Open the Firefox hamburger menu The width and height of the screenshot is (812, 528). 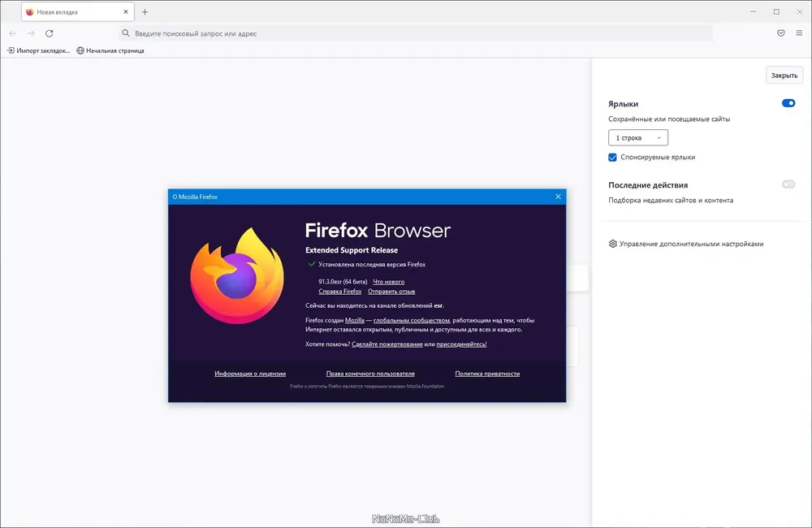[x=799, y=33]
